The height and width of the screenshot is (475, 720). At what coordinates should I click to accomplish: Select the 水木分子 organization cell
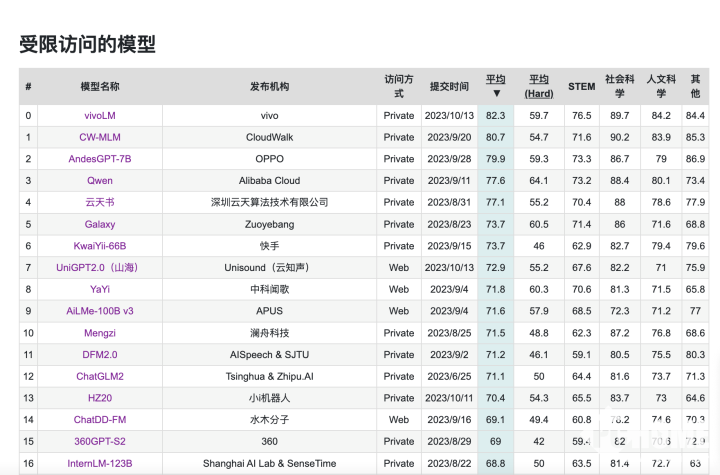click(270, 419)
